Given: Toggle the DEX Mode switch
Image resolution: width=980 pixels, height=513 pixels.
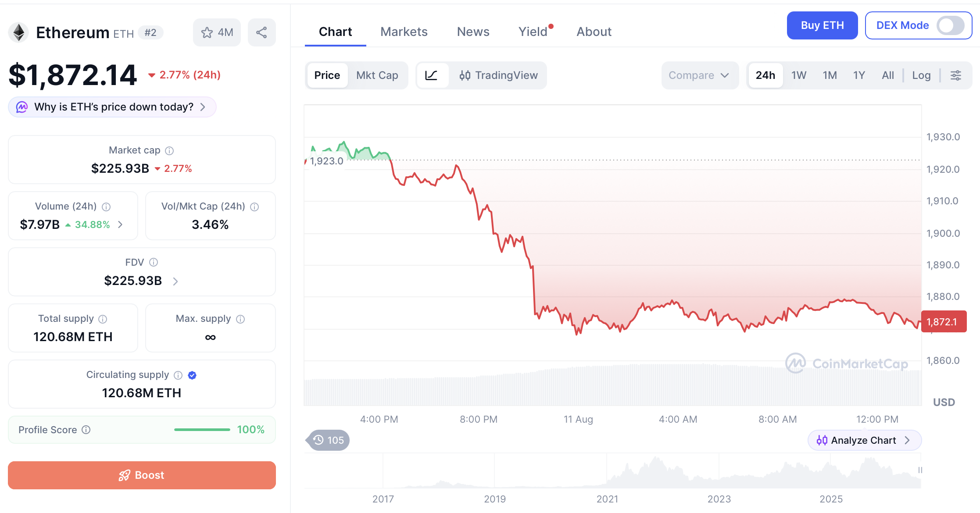Looking at the screenshot, I should tap(951, 25).
